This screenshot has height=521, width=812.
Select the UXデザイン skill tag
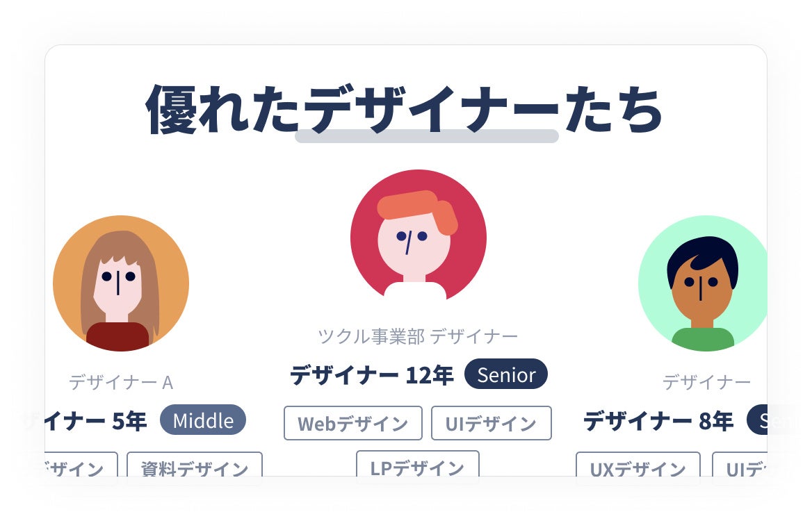(x=638, y=468)
